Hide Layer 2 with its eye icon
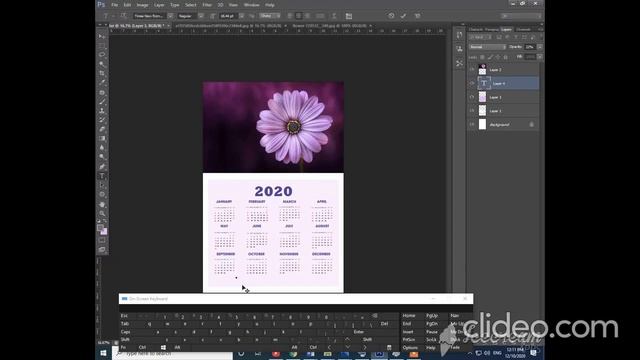 click(x=472, y=70)
